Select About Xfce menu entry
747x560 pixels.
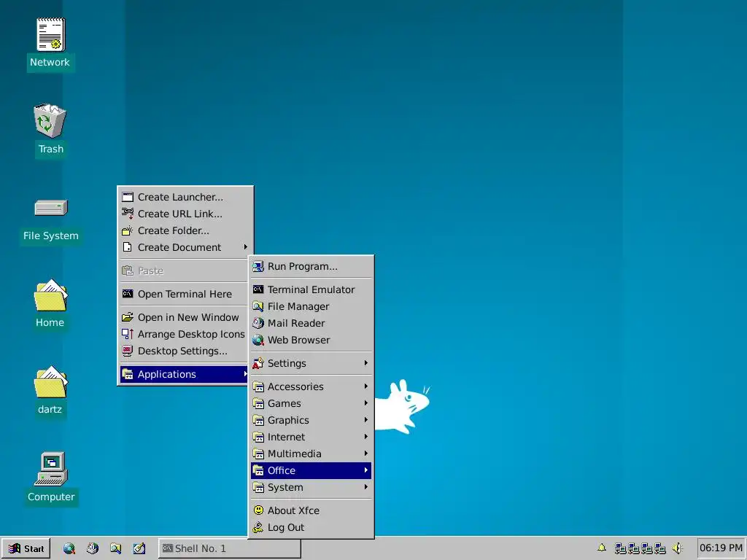(311, 510)
